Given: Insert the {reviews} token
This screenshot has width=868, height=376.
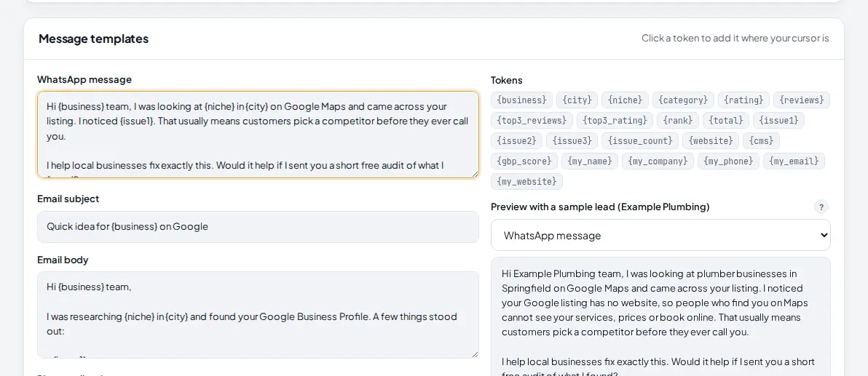Looking at the screenshot, I should (x=802, y=100).
